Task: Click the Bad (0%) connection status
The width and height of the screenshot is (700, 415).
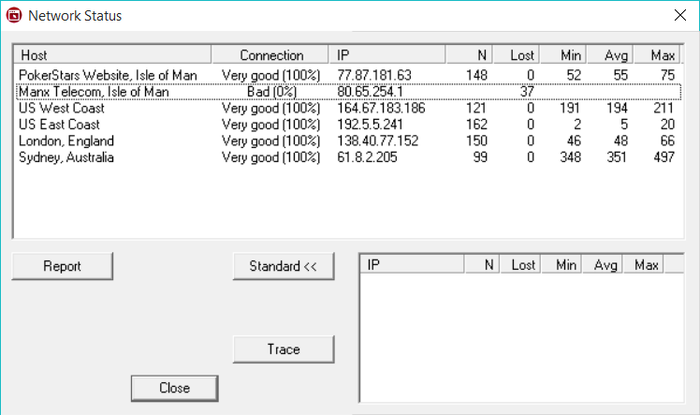Action: tap(271, 92)
